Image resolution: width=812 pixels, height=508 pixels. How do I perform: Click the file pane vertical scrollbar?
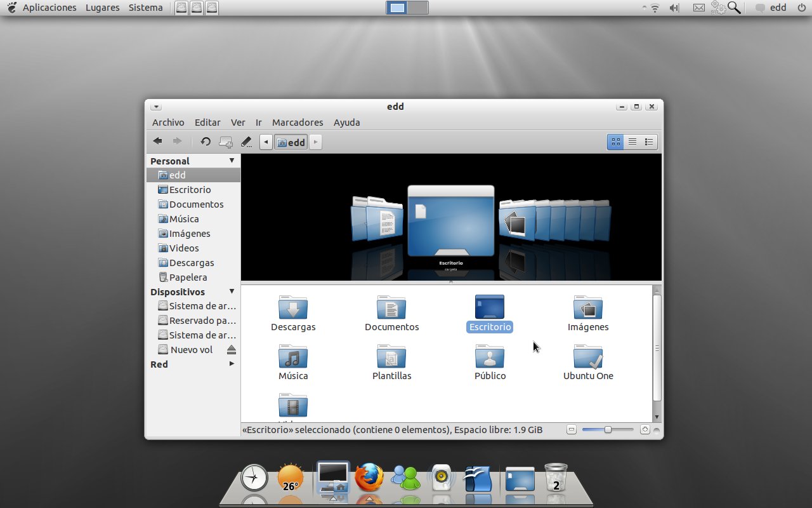[x=657, y=348]
